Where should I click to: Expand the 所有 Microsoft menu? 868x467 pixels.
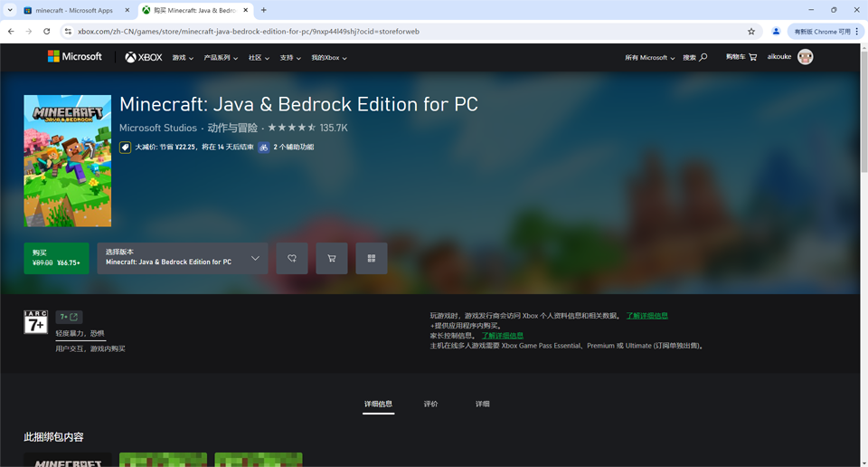649,58
